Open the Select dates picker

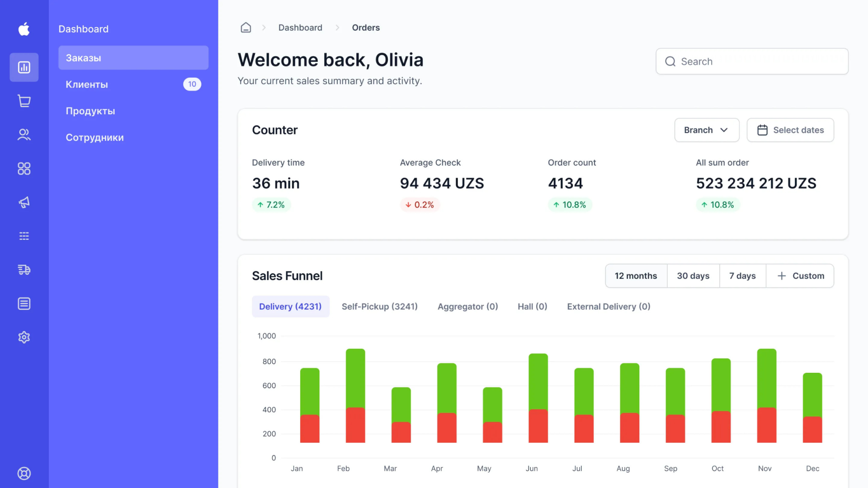(x=790, y=130)
